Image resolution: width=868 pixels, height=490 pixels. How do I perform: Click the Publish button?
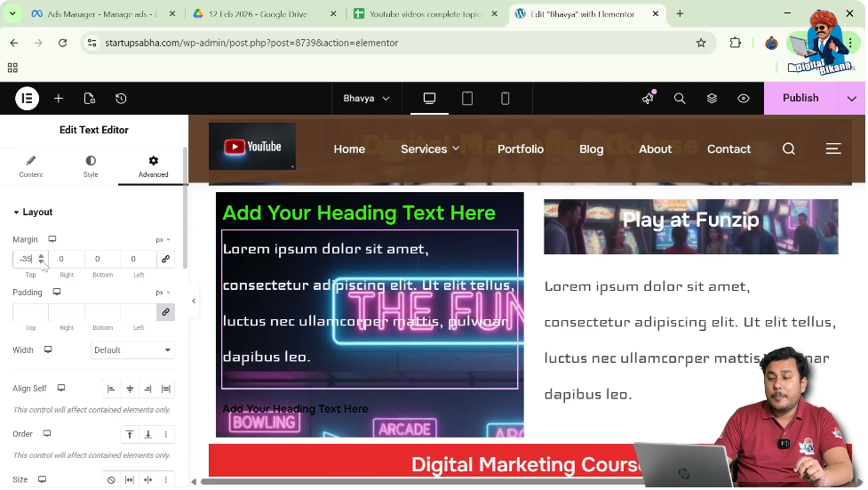click(x=800, y=99)
